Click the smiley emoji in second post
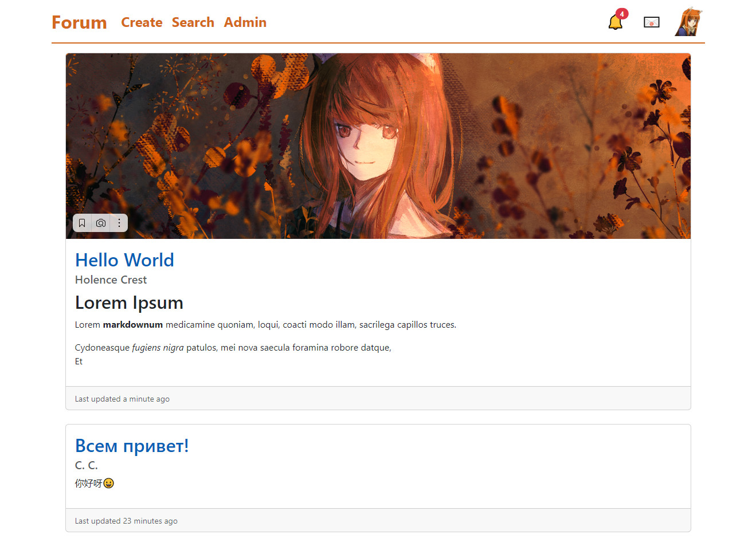Screen dimensions: 756x558 tap(109, 484)
